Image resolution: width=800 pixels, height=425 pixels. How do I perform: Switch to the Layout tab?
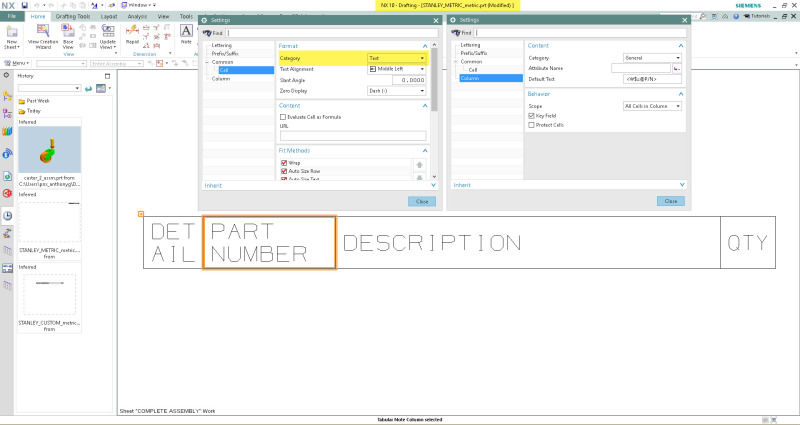[109, 16]
